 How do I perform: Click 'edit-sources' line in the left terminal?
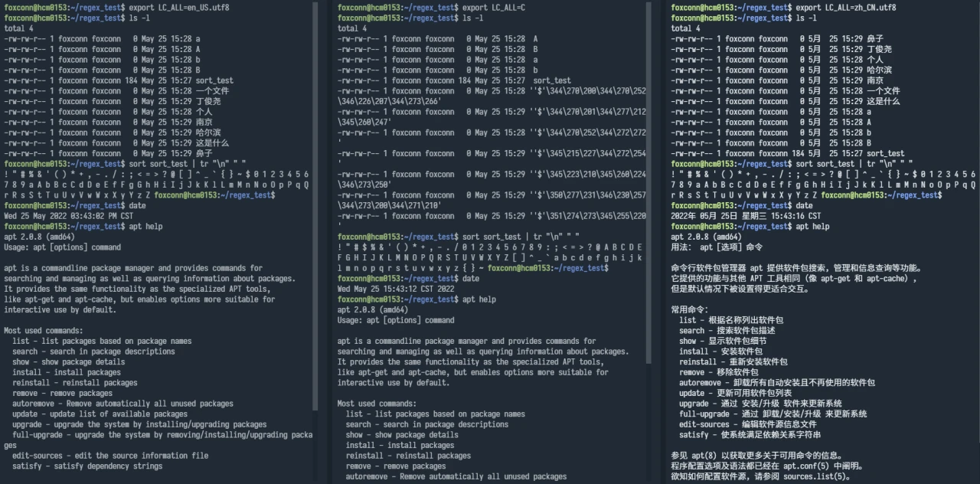[109, 456]
